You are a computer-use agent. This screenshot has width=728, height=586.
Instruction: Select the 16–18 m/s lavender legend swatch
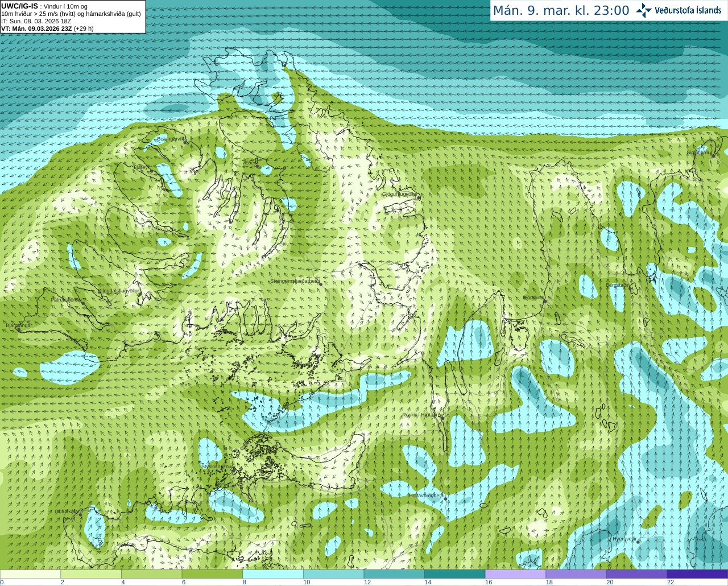pos(515,574)
